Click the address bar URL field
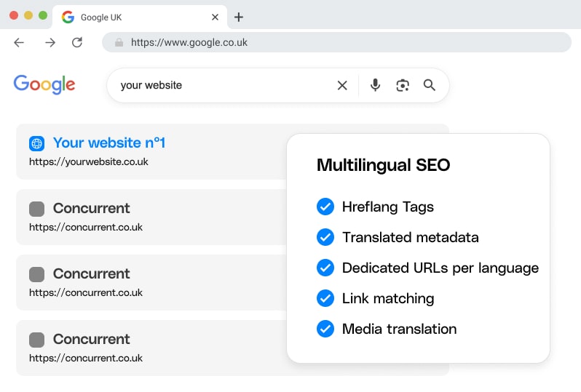 tap(336, 42)
